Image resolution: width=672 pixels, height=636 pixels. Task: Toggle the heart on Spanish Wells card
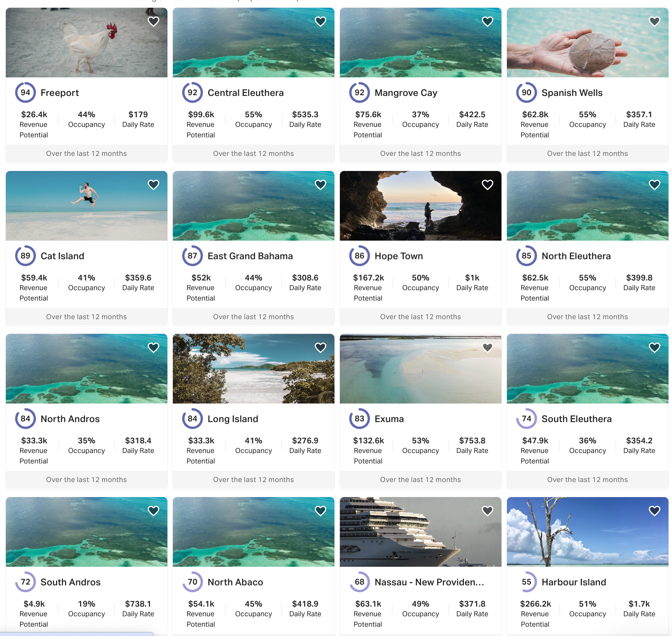tap(655, 22)
